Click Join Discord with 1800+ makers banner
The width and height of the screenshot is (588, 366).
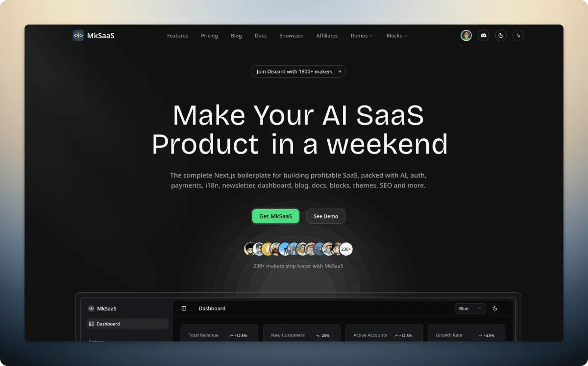pyautogui.click(x=298, y=72)
